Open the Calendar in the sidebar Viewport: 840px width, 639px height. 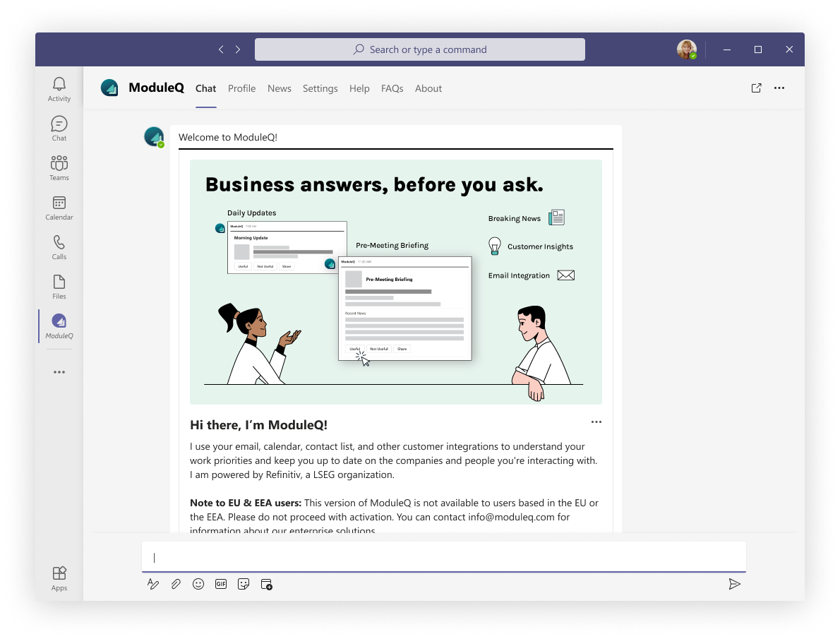tap(59, 208)
